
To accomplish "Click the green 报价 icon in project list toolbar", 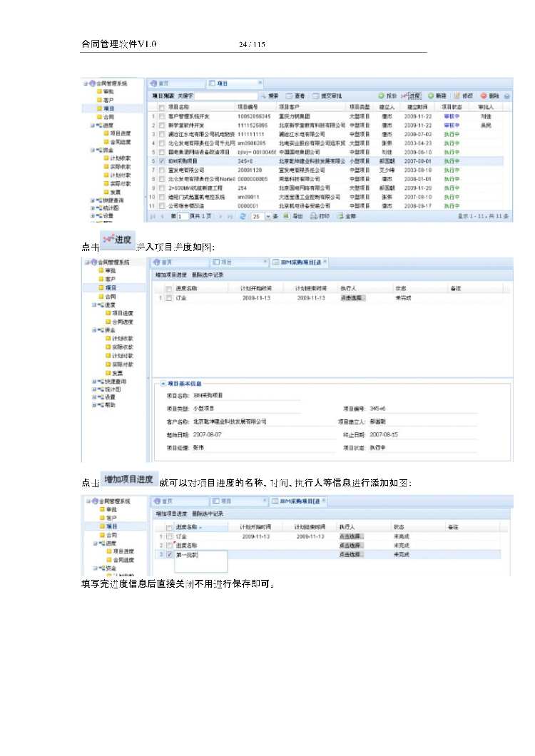I will (381, 96).
